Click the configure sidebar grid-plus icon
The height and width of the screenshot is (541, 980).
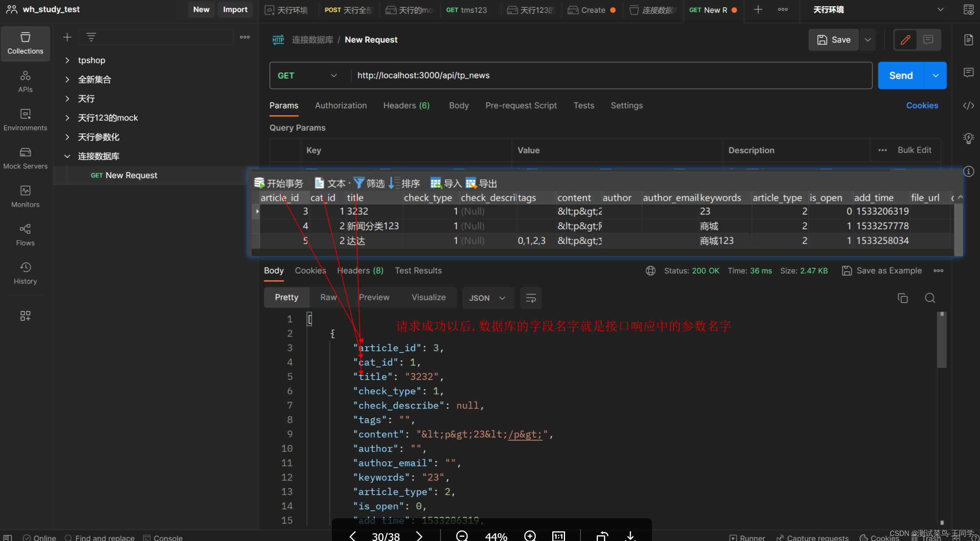[x=25, y=316]
